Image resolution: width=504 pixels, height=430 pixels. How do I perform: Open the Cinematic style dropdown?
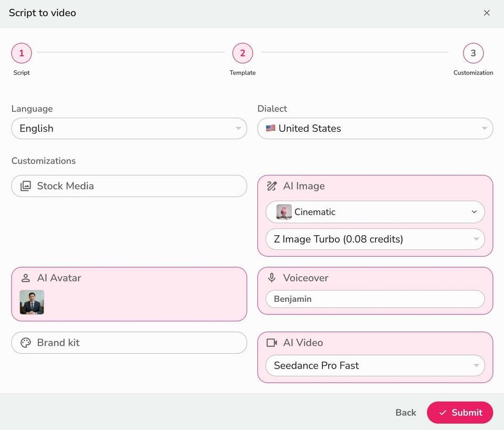tap(375, 212)
